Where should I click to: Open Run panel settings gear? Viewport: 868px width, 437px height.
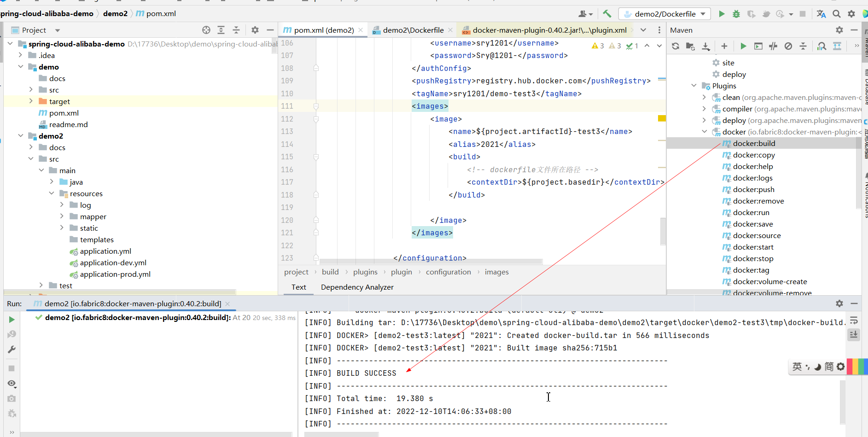click(839, 303)
